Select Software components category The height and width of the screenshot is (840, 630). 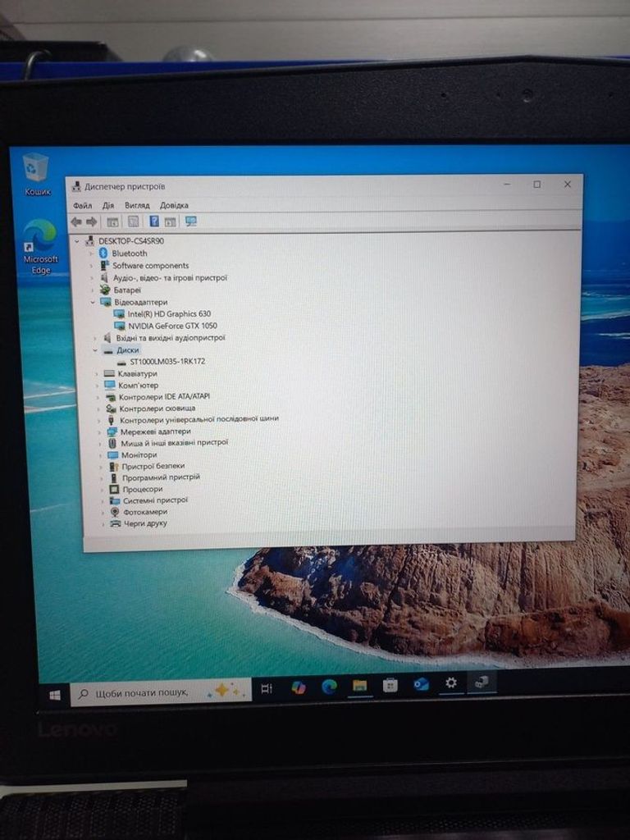(x=151, y=265)
